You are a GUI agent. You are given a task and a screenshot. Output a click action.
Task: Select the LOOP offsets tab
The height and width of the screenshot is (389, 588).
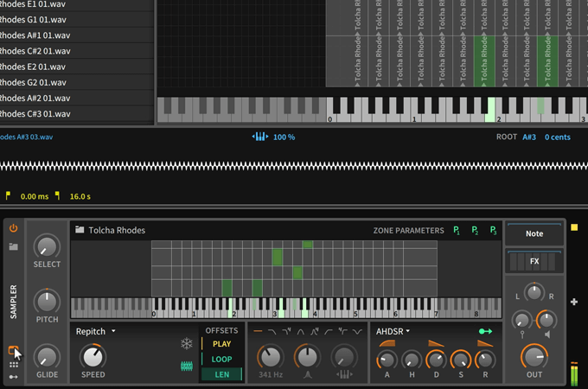[x=221, y=359]
